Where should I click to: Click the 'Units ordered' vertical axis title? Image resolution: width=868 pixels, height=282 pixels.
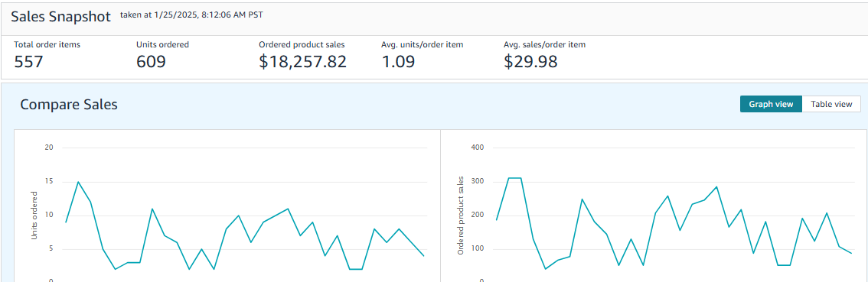point(34,216)
